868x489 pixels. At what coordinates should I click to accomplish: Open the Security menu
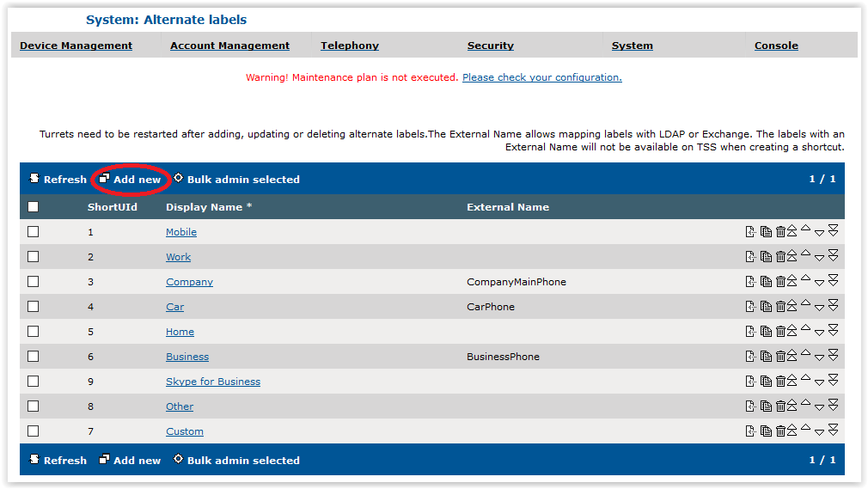click(491, 46)
